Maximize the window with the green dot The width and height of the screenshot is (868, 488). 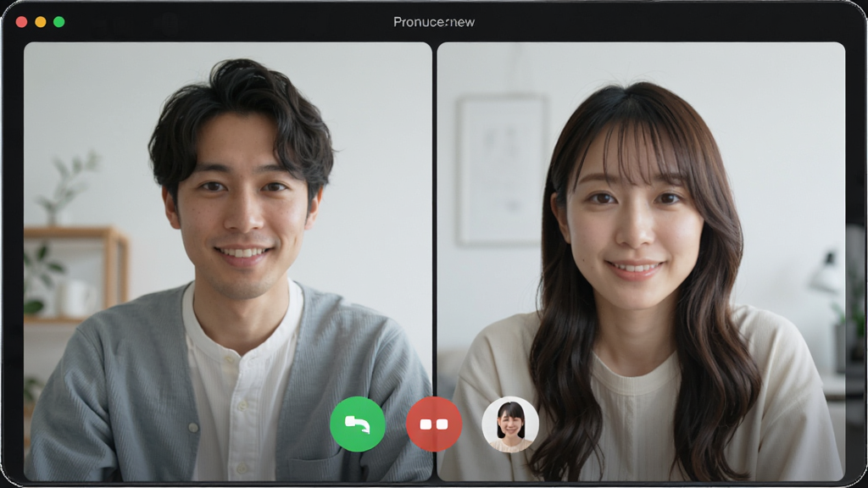coord(59,22)
